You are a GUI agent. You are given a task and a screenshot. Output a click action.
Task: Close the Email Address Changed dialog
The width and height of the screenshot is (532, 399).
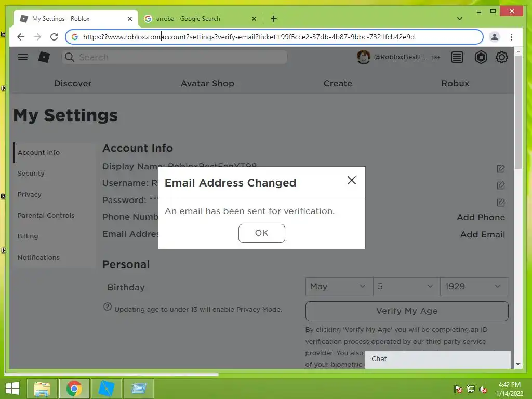[x=352, y=180]
